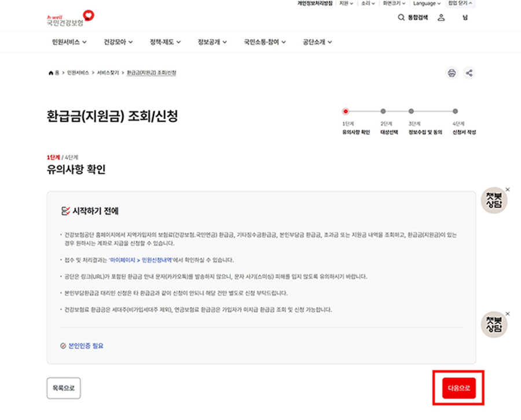Open the lower 챗봇상담 chatbot bubble
Screen dimensions: 521x420
pos(494,325)
